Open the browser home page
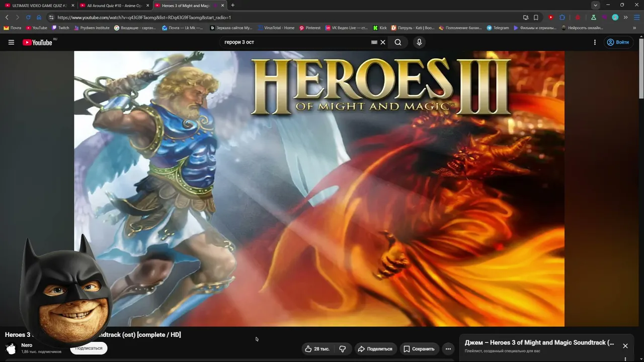 pyautogui.click(x=39, y=17)
